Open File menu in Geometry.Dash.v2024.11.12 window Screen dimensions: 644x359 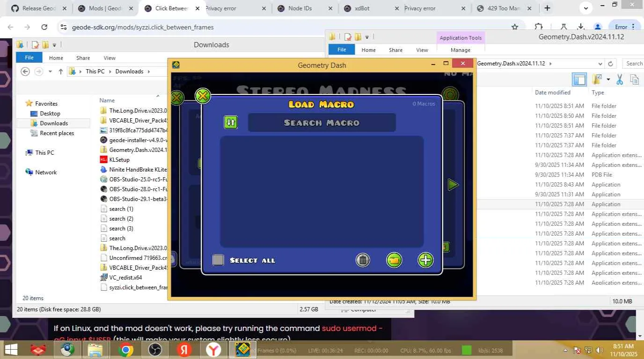coord(342,50)
